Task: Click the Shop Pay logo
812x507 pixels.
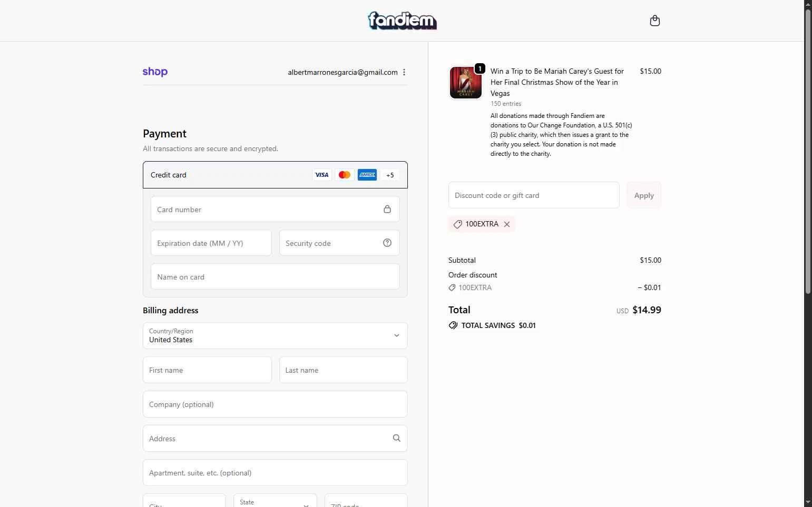Action: click(155, 72)
